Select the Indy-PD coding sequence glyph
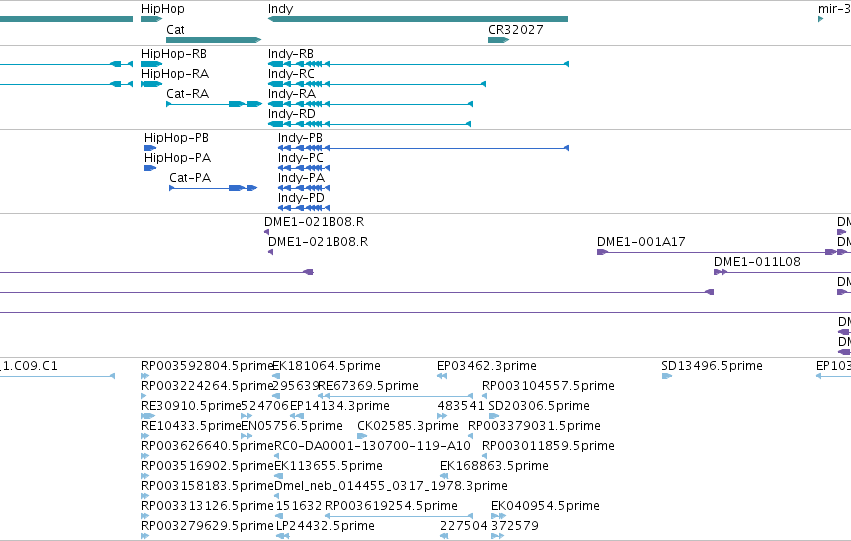Viewport: 851px width, 541px height. coord(304,208)
